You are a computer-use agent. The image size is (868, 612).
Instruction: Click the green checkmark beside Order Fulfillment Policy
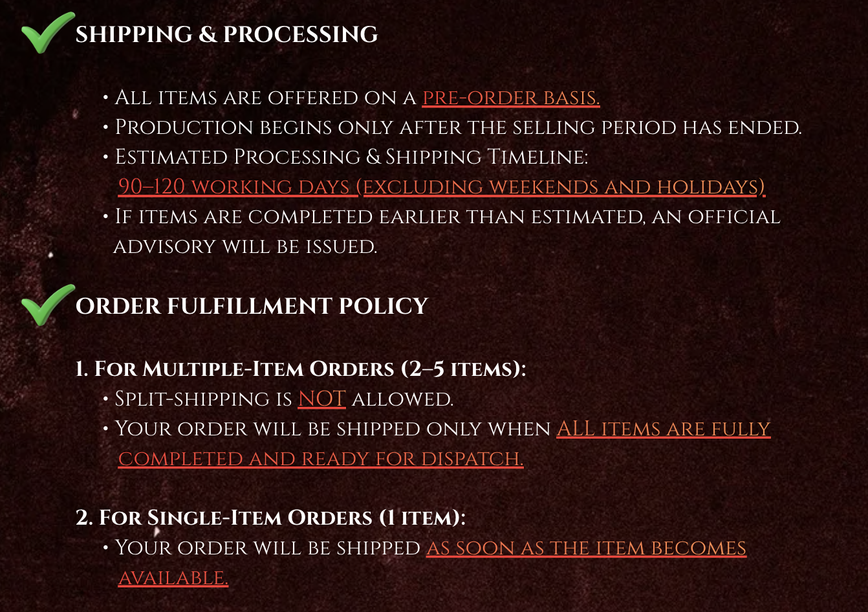(47, 305)
